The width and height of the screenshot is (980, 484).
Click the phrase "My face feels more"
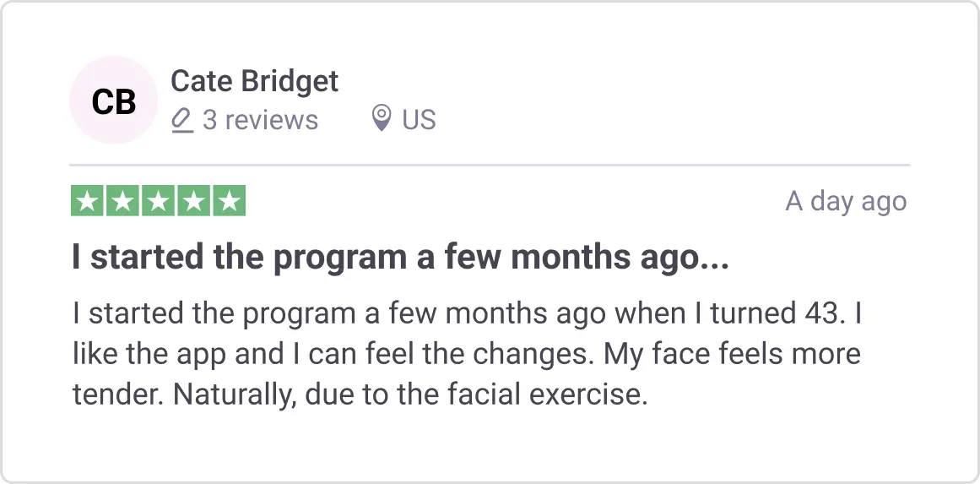tap(731, 353)
